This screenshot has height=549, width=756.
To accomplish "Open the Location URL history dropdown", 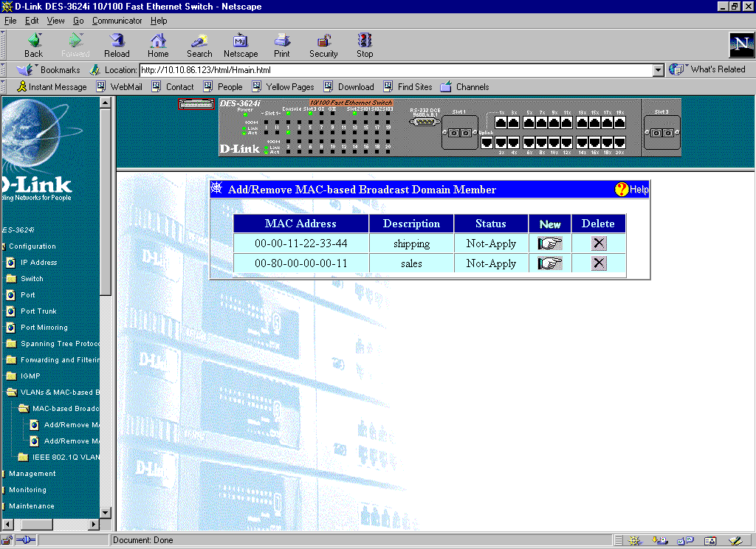I will (659, 70).
